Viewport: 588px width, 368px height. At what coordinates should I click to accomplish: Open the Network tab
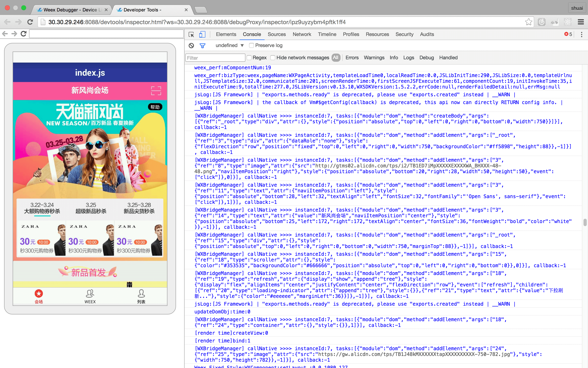click(x=302, y=34)
